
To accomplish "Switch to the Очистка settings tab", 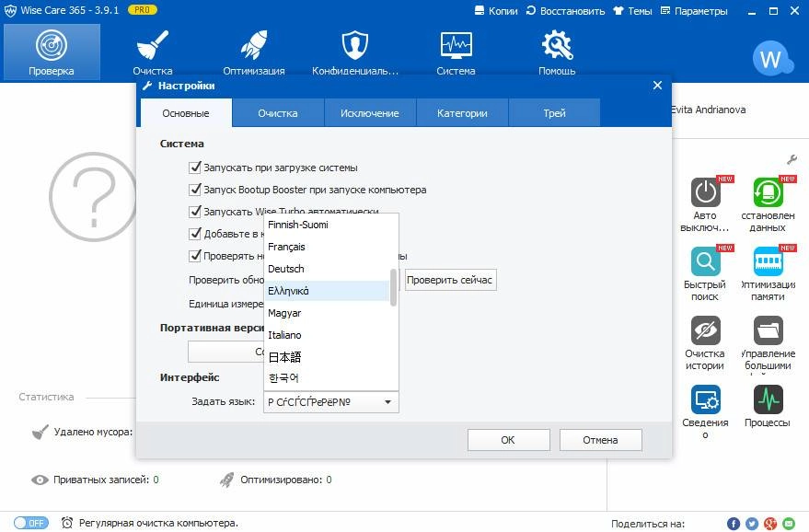I will (x=278, y=113).
